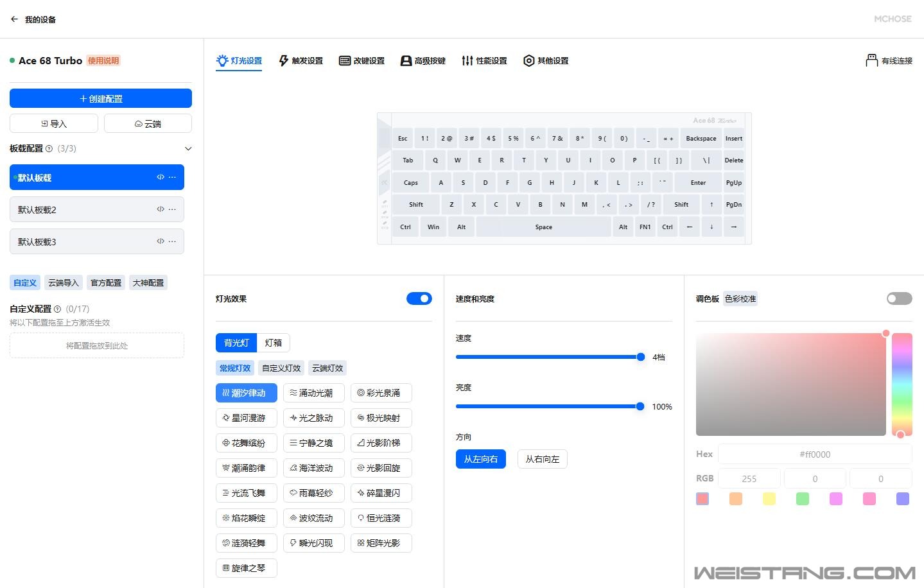The width and height of the screenshot is (924, 588).
Task: Open the three-dot menu on 默认板载3
Action: coord(172,241)
